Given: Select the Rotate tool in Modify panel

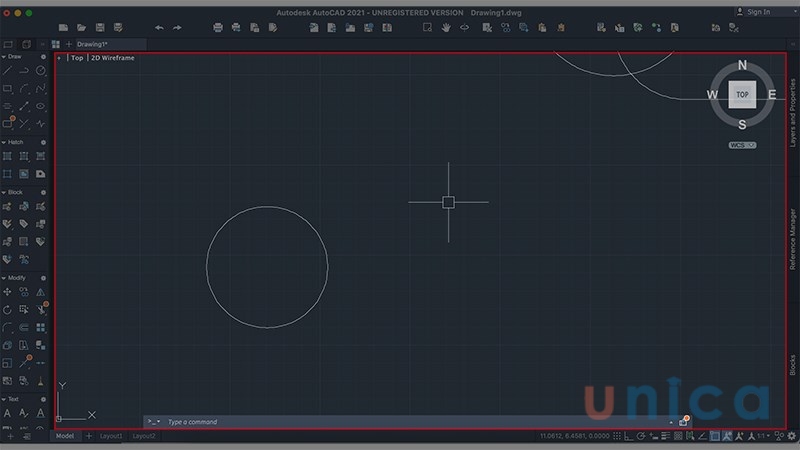Looking at the screenshot, I should click(x=7, y=310).
